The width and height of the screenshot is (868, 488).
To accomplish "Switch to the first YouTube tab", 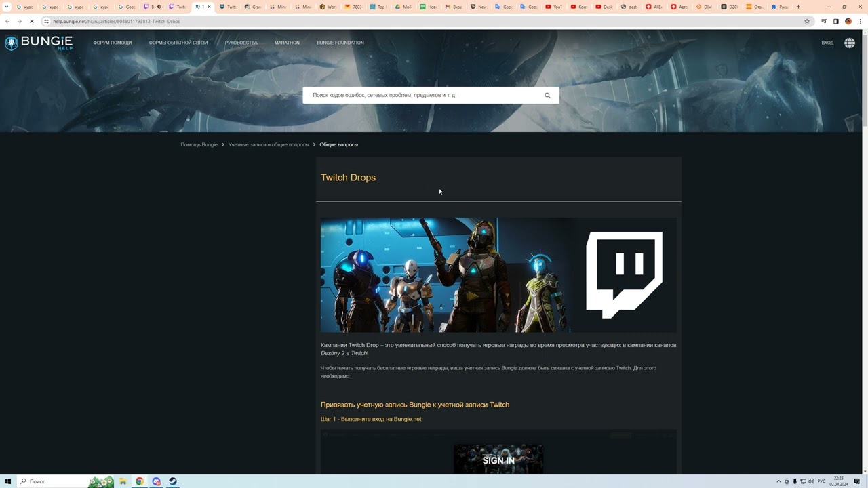I will point(554,7).
